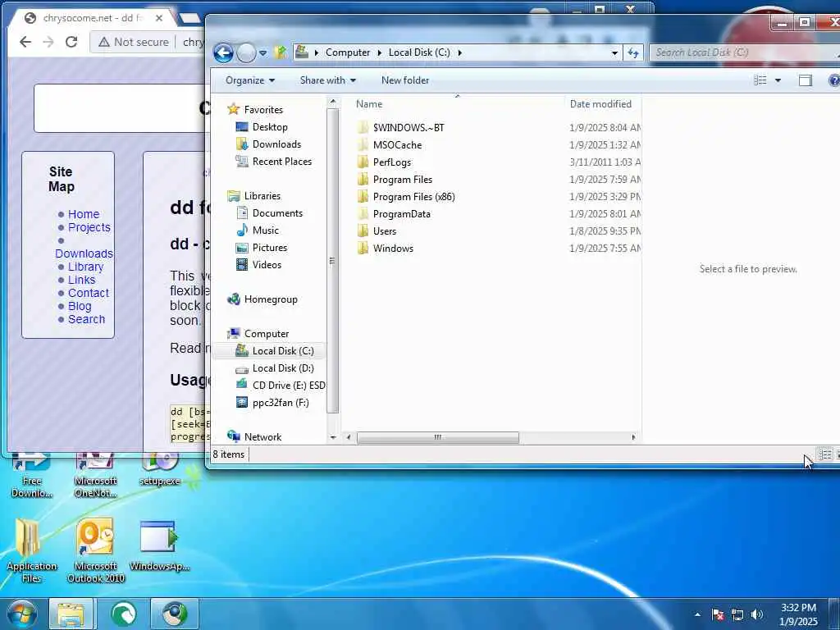The image size is (840, 630).
Task: Open the view options dropdown arrow
Action: [x=778, y=80]
